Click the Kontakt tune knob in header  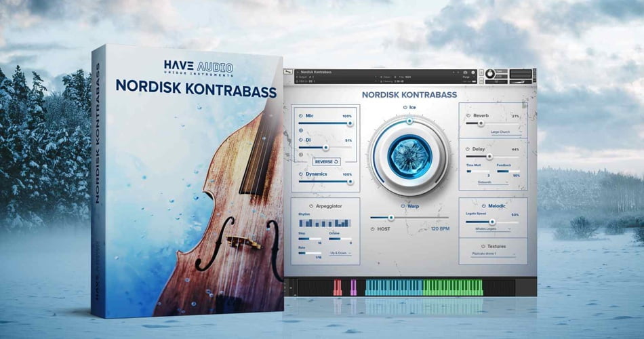(490, 73)
